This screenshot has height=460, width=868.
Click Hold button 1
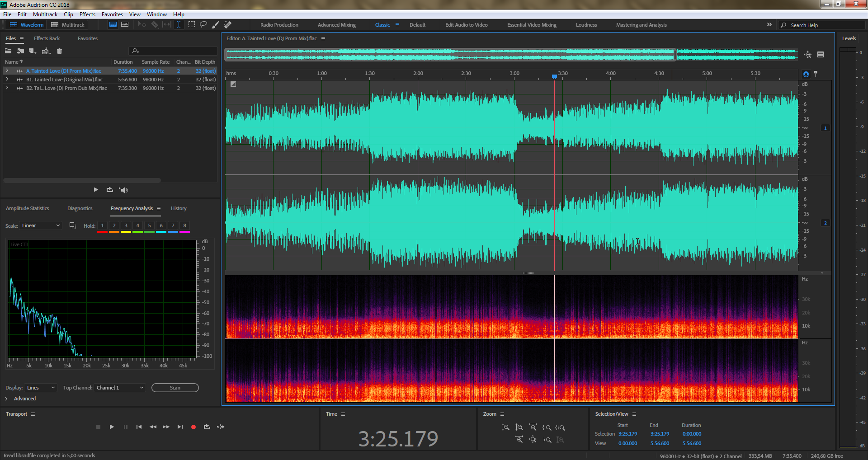pyautogui.click(x=102, y=225)
